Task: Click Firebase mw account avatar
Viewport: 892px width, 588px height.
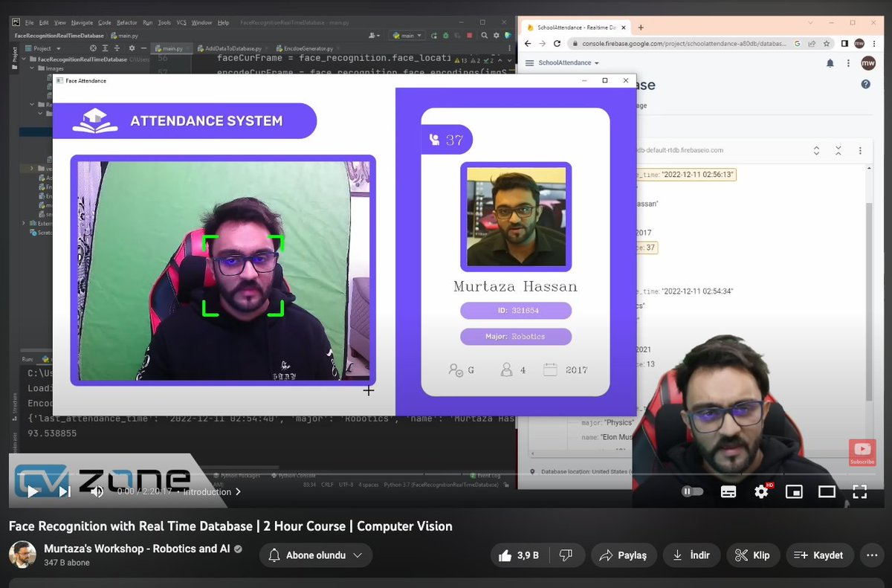Action: click(x=867, y=63)
